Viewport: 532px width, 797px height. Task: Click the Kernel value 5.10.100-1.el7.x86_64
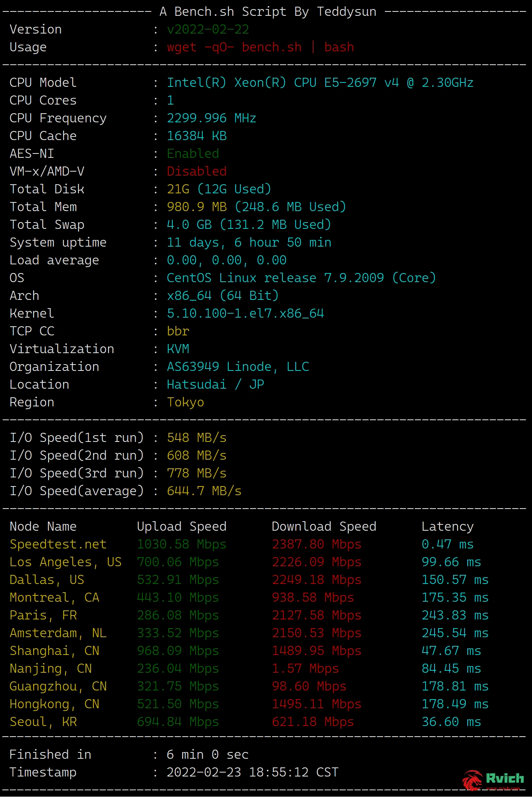pos(245,313)
